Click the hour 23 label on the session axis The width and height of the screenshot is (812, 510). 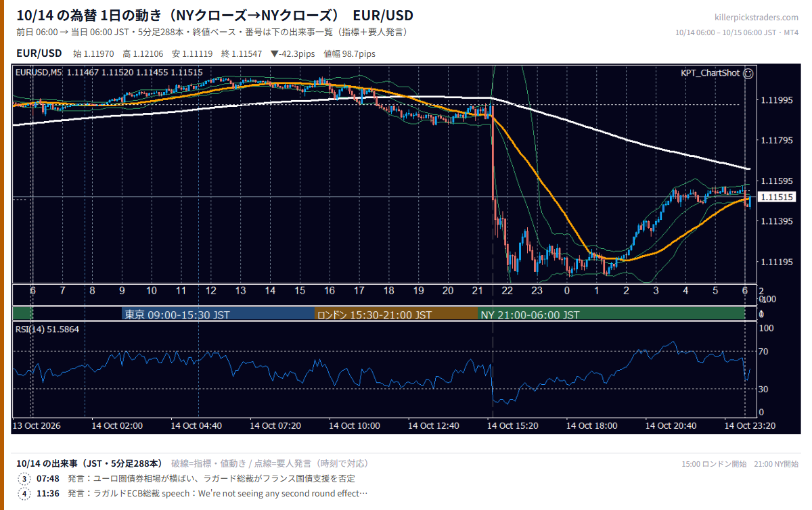tap(537, 291)
